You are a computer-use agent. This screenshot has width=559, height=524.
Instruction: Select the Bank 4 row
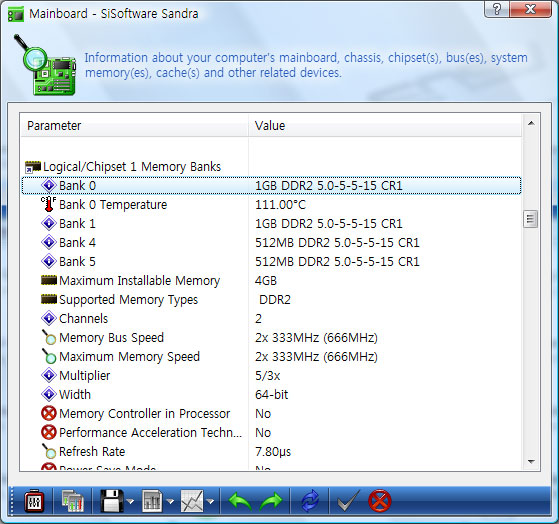(271, 242)
